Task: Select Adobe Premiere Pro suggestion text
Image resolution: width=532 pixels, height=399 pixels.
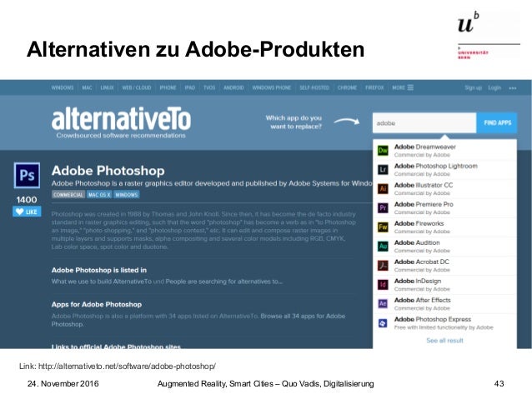Action: (424, 204)
